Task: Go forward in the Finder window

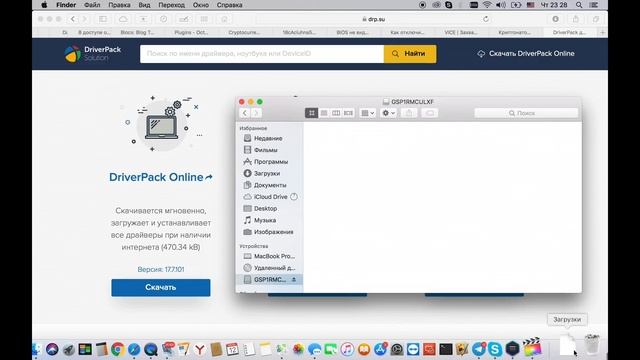Action: point(256,113)
